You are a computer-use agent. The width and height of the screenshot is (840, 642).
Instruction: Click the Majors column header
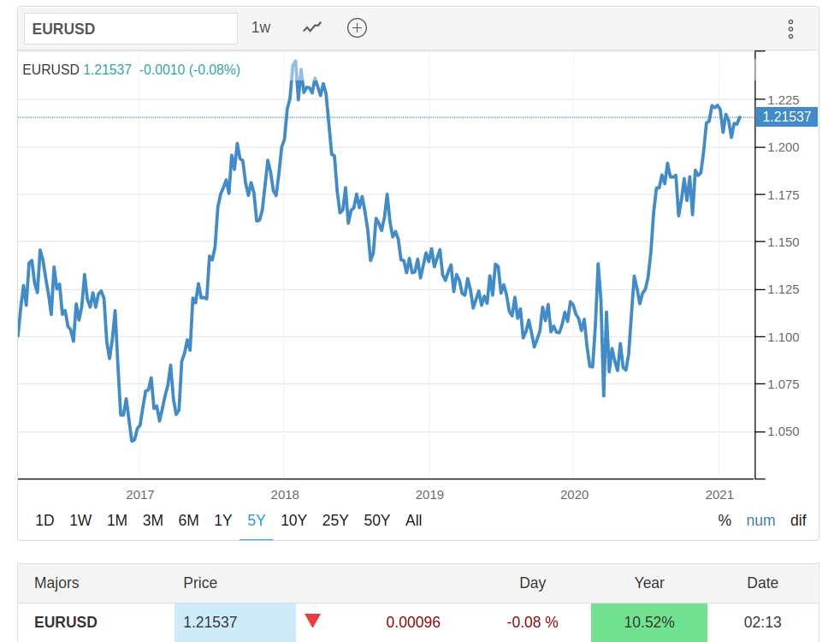click(x=56, y=583)
